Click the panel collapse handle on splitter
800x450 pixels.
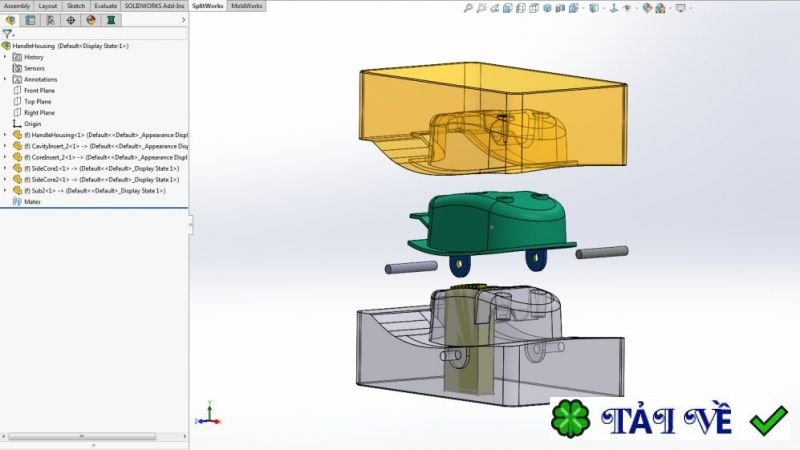(x=191, y=224)
